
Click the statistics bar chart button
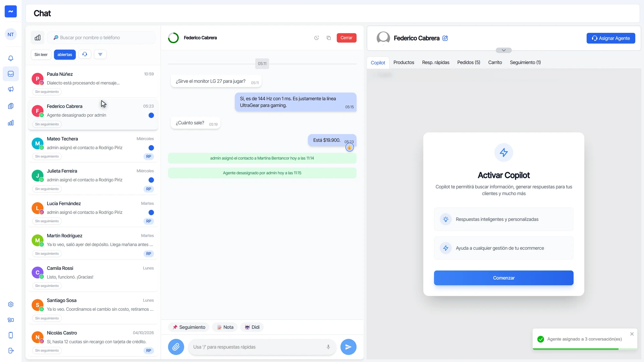point(38,38)
